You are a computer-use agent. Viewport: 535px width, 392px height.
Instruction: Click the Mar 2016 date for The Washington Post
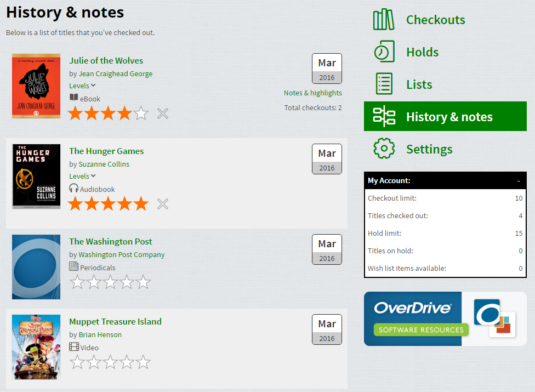pos(327,249)
